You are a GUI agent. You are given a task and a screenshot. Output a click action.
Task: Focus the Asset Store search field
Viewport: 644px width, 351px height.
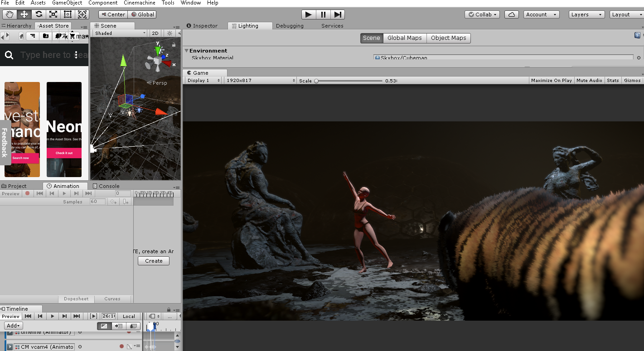(54, 55)
